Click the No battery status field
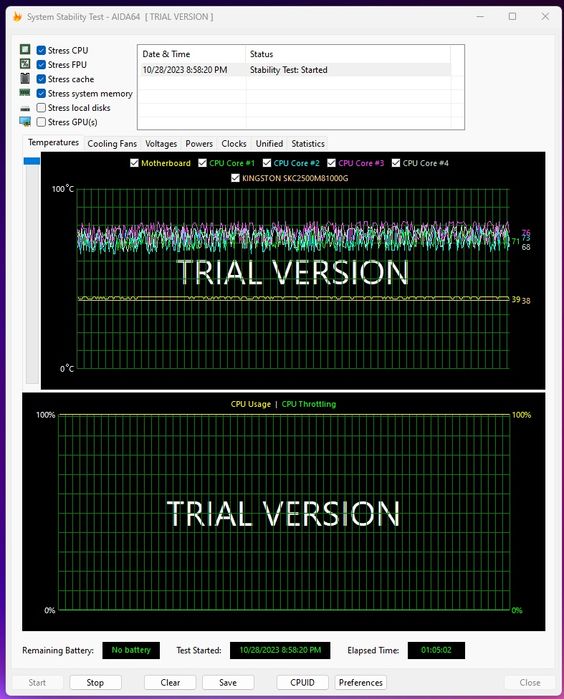The width and height of the screenshot is (564, 699). (131, 650)
